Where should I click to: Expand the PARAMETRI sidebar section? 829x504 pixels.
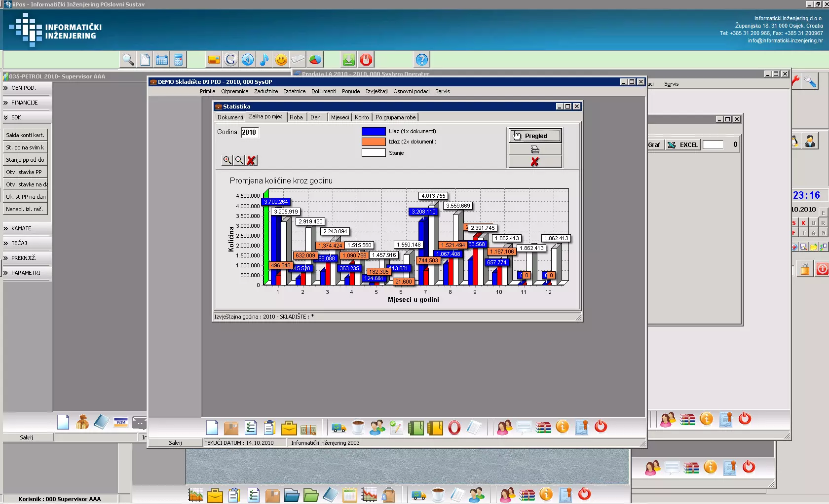pyautogui.click(x=27, y=273)
